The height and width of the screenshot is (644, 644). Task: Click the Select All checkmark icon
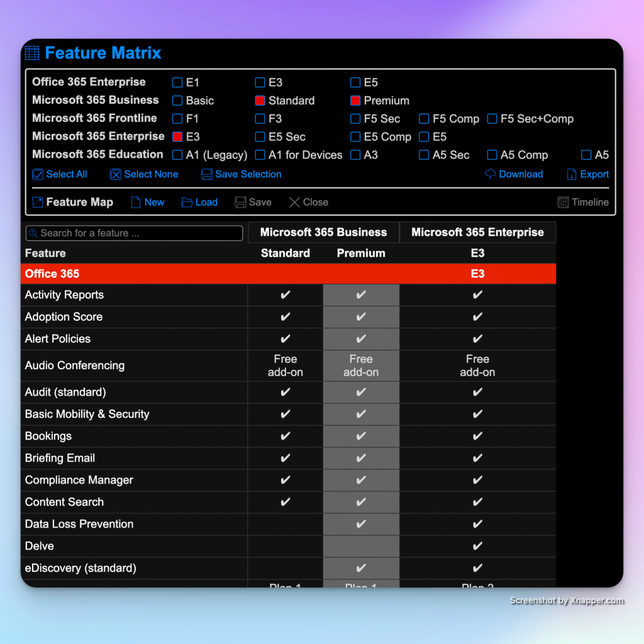point(38,175)
